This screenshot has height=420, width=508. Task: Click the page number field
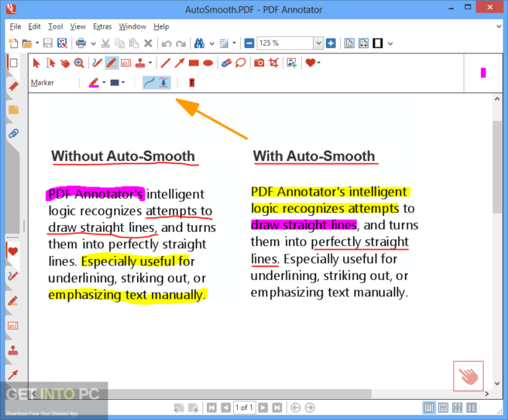[x=244, y=408]
